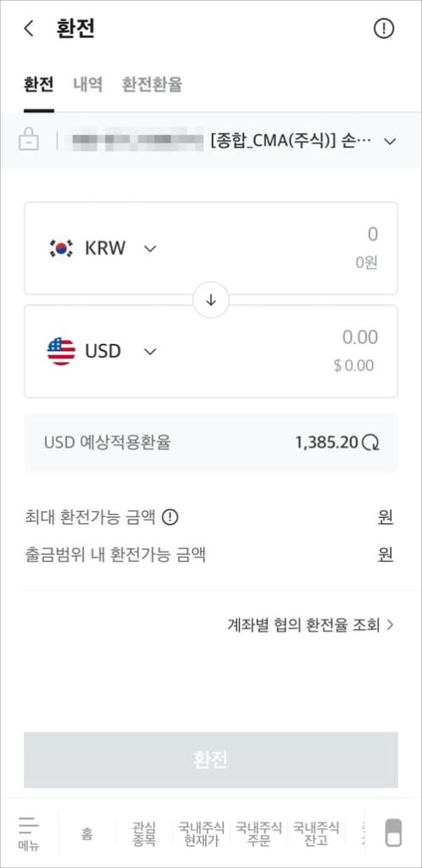Switch to the 환전환율 tab
Viewport: 422px width, 868px height.
click(x=152, y=84)
